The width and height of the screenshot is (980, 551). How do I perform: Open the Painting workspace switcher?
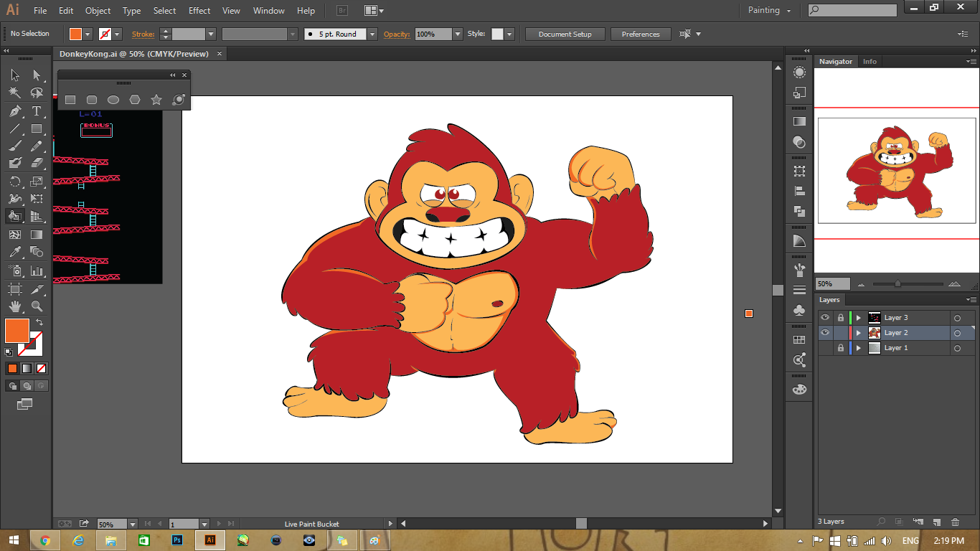coord(769,10)
